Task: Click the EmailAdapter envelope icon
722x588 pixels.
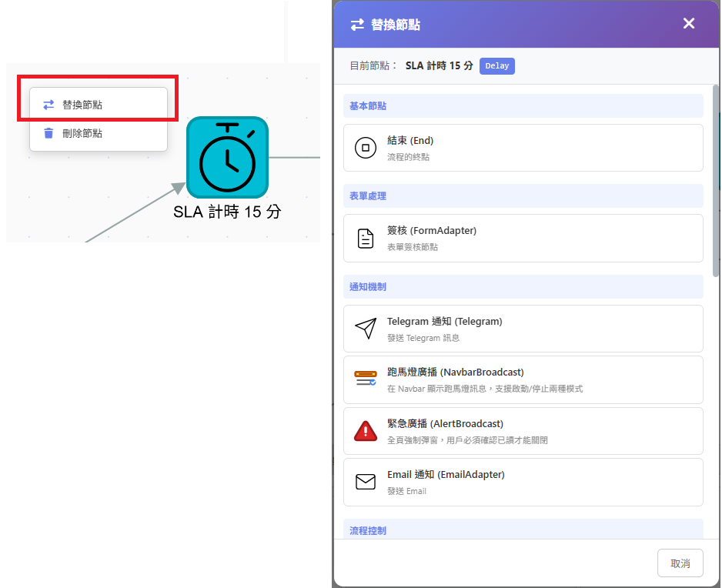Action: point(366,482)
